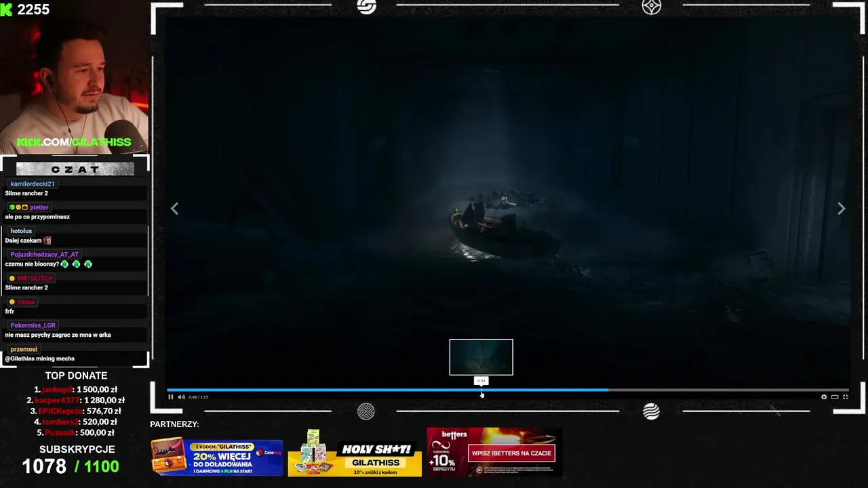
Task: Click the kick.com/GILATHISS channel link
Action: 74,142
